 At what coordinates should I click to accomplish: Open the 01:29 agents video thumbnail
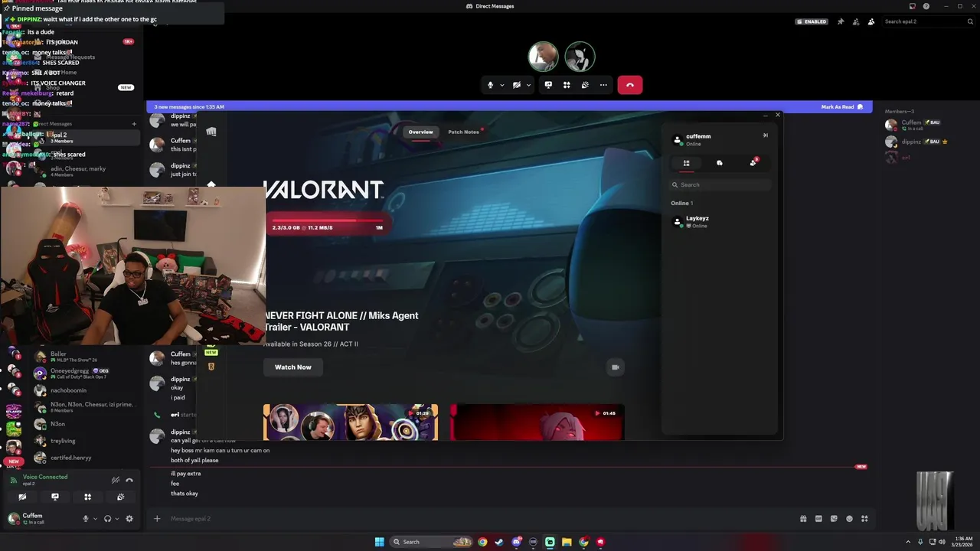coord(351,422)
